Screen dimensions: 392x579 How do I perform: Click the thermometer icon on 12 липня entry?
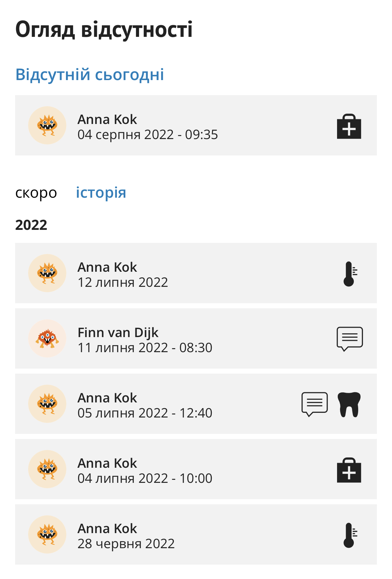click(x=350, y=274)
